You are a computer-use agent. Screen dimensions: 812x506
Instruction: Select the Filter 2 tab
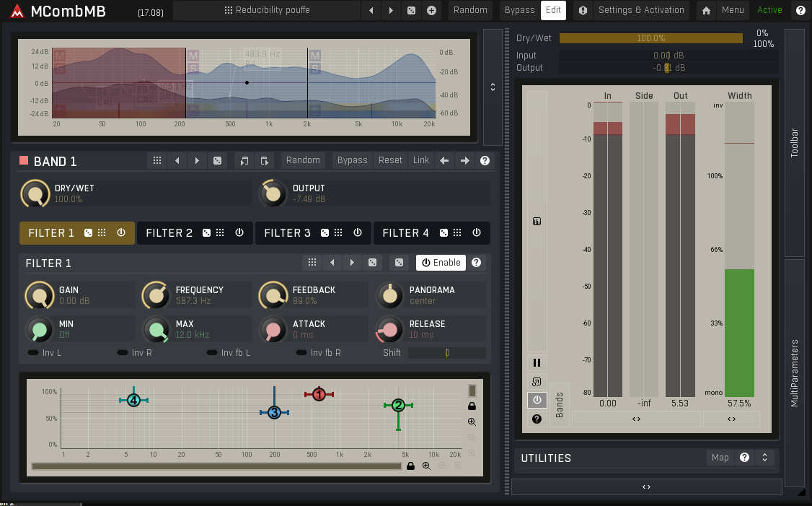[x=195, y=233]
